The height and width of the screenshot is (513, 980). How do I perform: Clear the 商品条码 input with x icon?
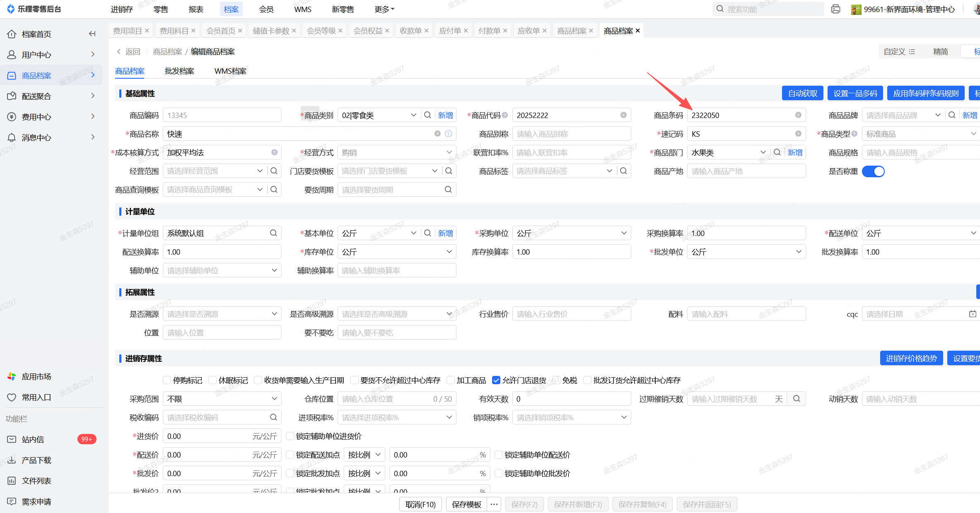pos(798,115)
